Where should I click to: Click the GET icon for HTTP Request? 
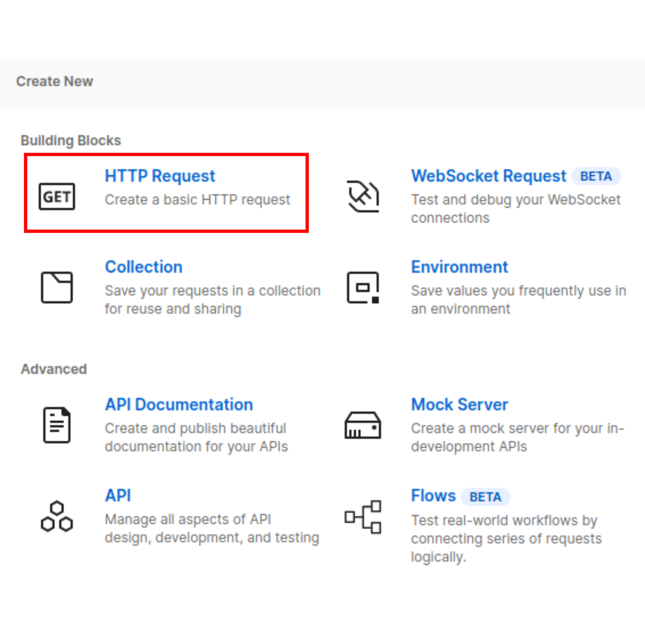point(57,196)
